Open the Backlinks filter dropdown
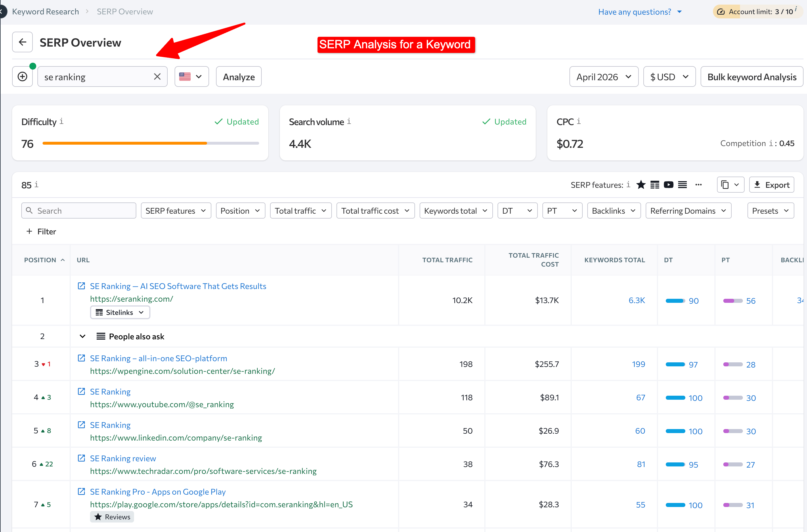807x532 pixels. click(614, 211)
